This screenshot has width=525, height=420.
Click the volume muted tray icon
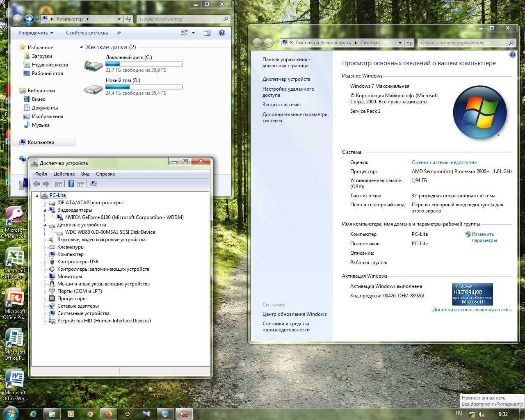(x=482, y=414)
